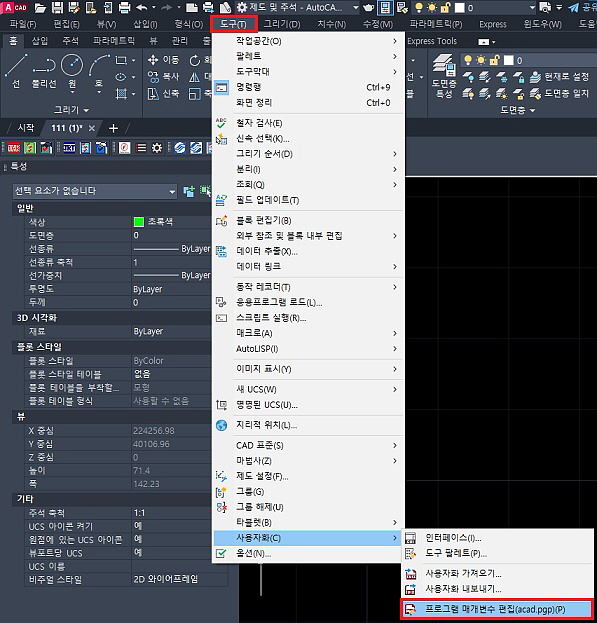The width and height of the screenshot is (597, 623).
Task: Click Run Script (스크립트 실행) item
Action: pyautogui.click(x=308, y=318)
